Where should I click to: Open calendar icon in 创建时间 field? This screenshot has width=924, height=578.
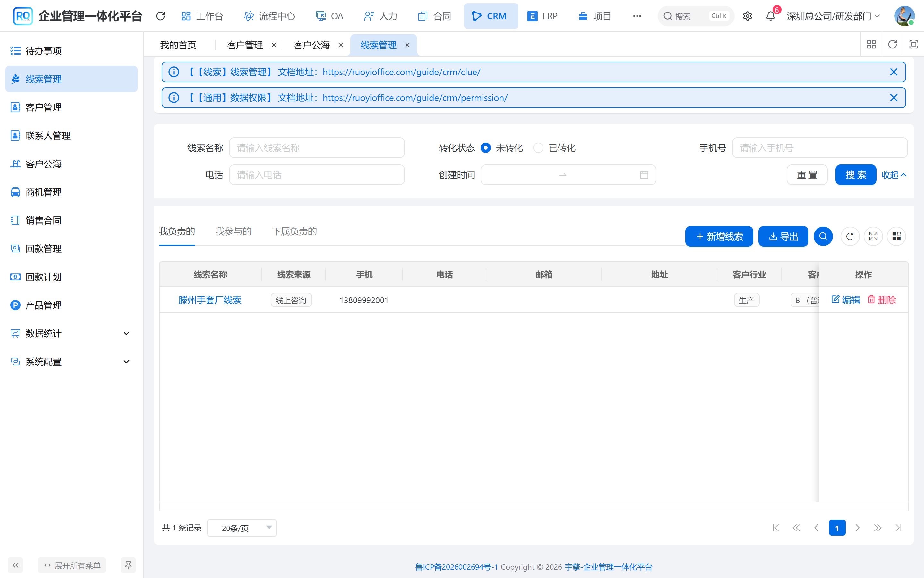coord(644,175)
